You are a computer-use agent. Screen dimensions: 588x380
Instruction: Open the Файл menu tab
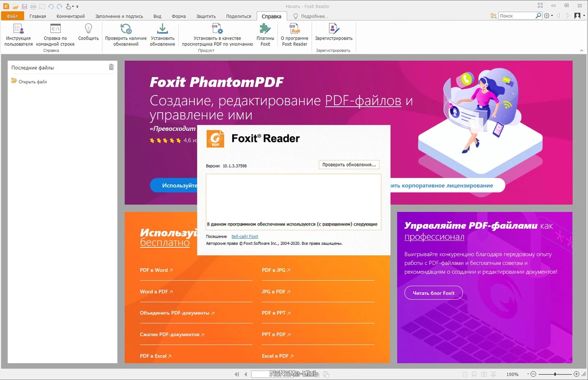(12, 16)
